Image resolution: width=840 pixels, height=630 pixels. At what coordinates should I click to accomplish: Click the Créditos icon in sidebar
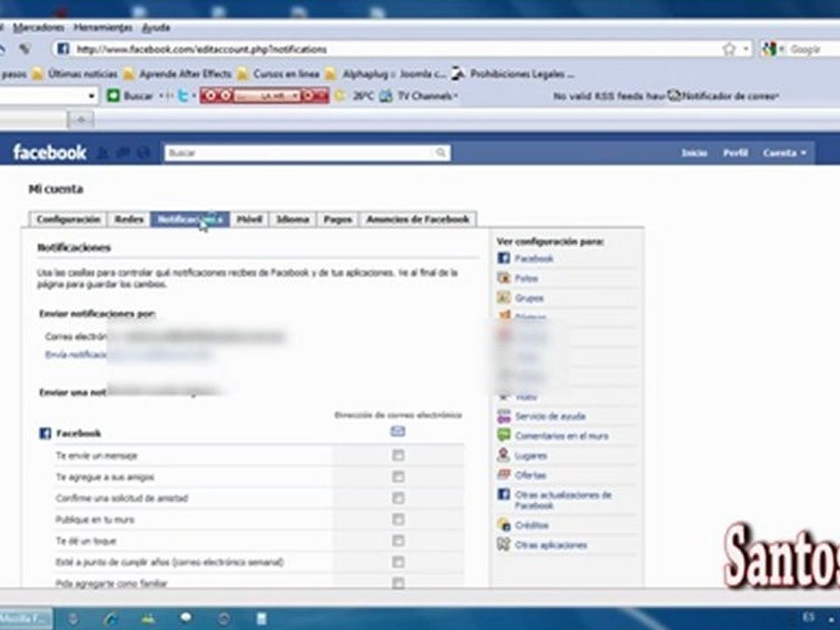click(504, 524)
